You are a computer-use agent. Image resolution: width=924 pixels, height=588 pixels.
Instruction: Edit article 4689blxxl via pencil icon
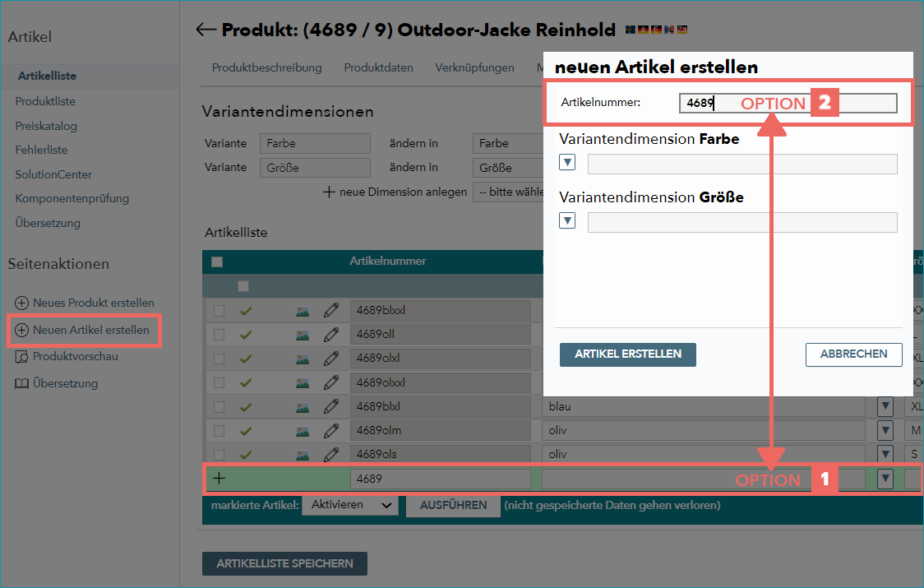click(331, 310)
